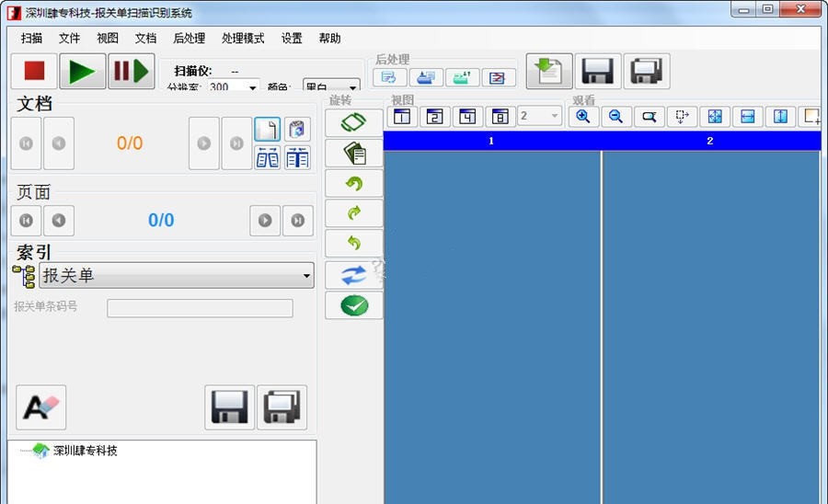The width and height of the screenshot is (828, 504).
Task: Click the pause-and-continue scan button
Action: [132, 71]
